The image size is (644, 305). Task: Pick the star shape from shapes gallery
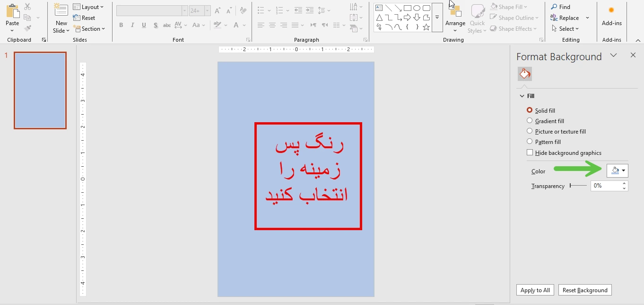tap(426, 27)
